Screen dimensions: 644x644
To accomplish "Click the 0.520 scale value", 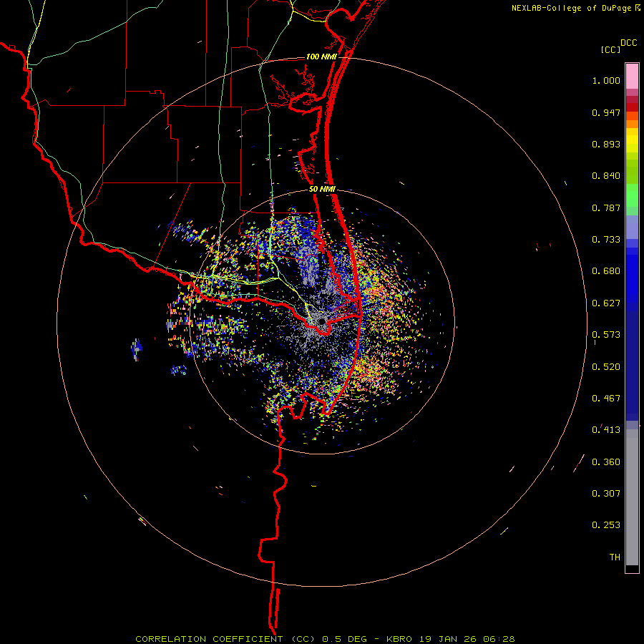I will click(x=606, y=367).
